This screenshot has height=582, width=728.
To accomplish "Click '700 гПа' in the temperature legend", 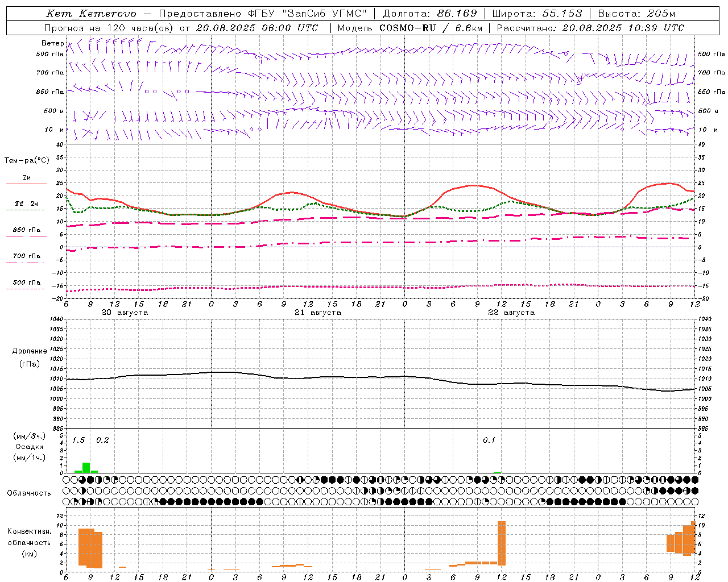I will [27, 256].
